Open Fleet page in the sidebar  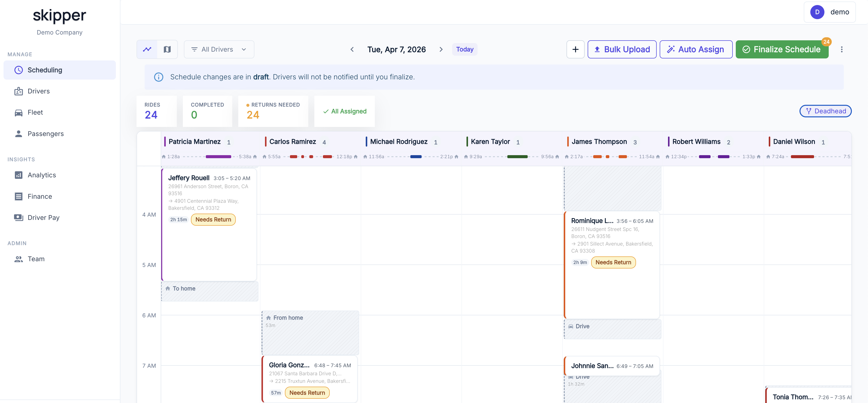(60, 113)
